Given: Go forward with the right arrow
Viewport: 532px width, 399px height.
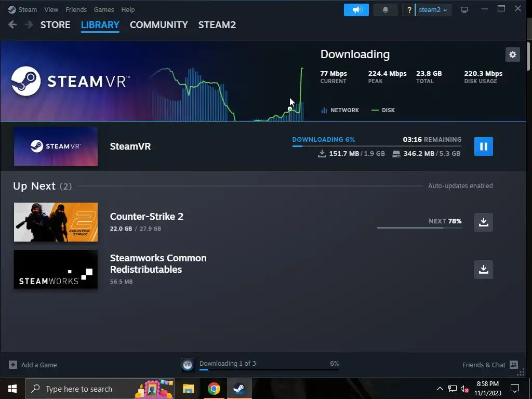Looking at the screenshot, I should tap(29, 24).
